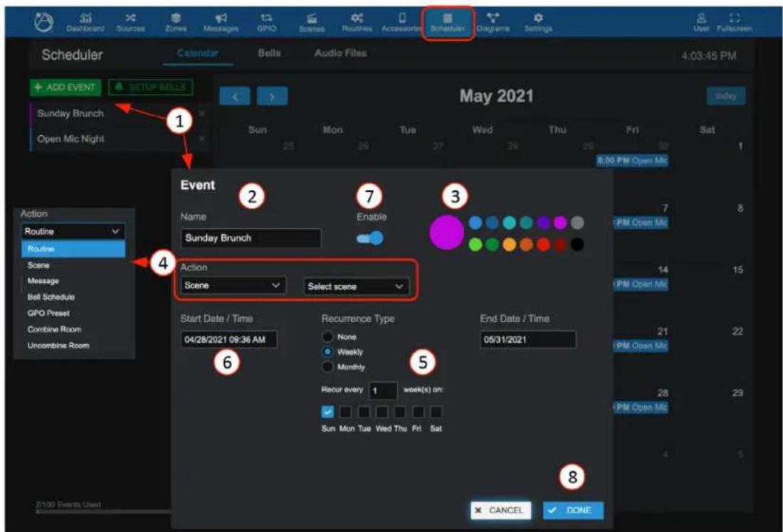Open the Dashboard page

(85, 23)
